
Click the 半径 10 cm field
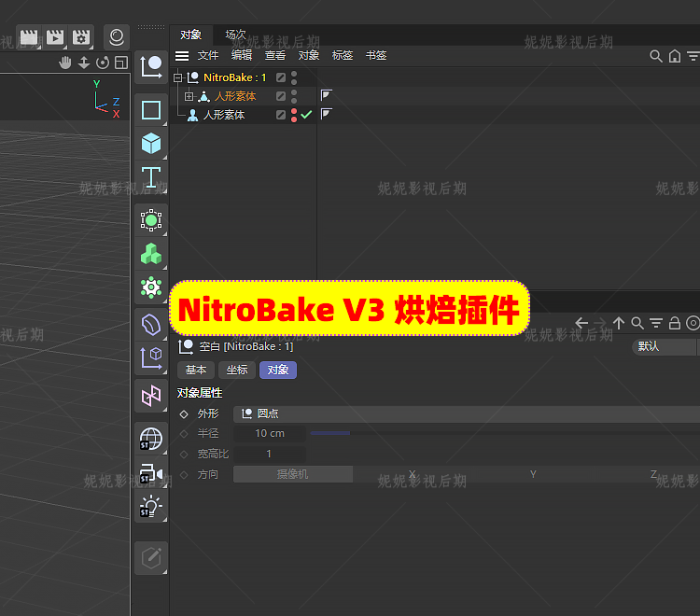click(270, 433)
